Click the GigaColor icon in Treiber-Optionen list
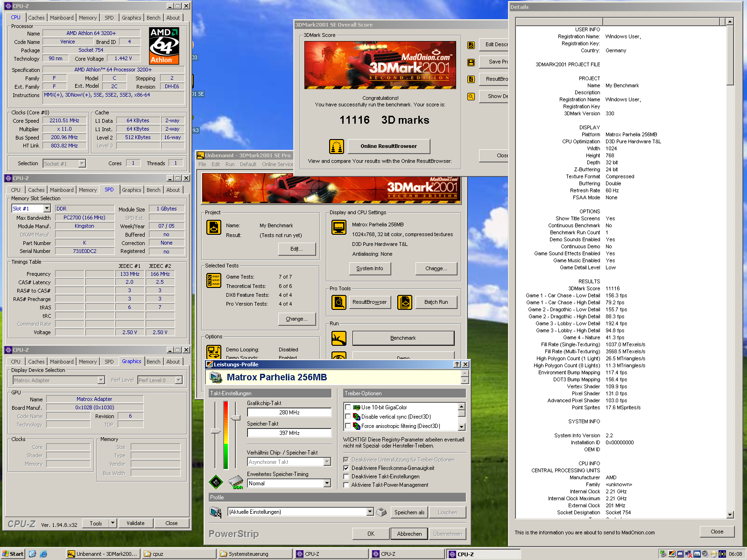 click(357, 407)
